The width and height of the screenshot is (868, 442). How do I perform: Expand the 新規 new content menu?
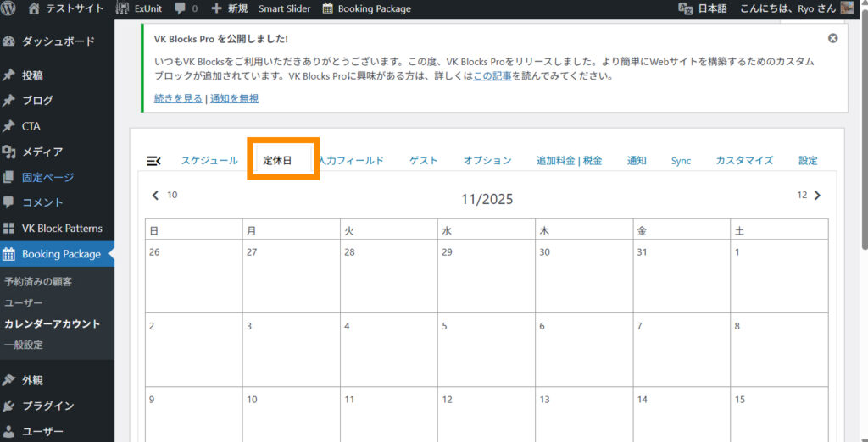230,8
